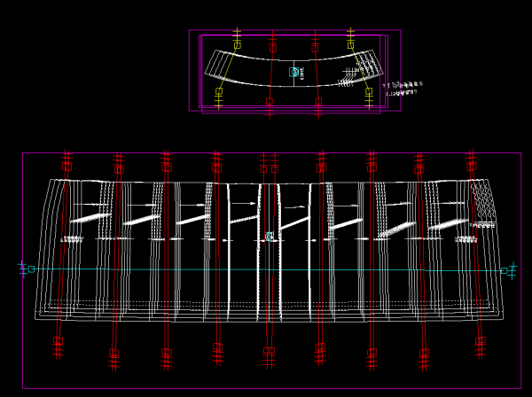Select the top-left yellow square marker in upper drawing
532x397 pixels.
(237, 44)
